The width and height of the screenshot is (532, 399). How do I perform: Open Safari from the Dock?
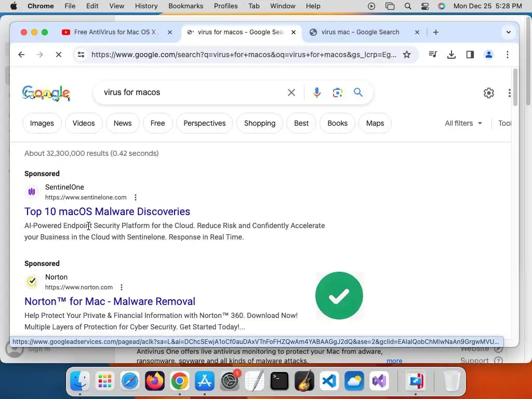click(x=129, y=381)
